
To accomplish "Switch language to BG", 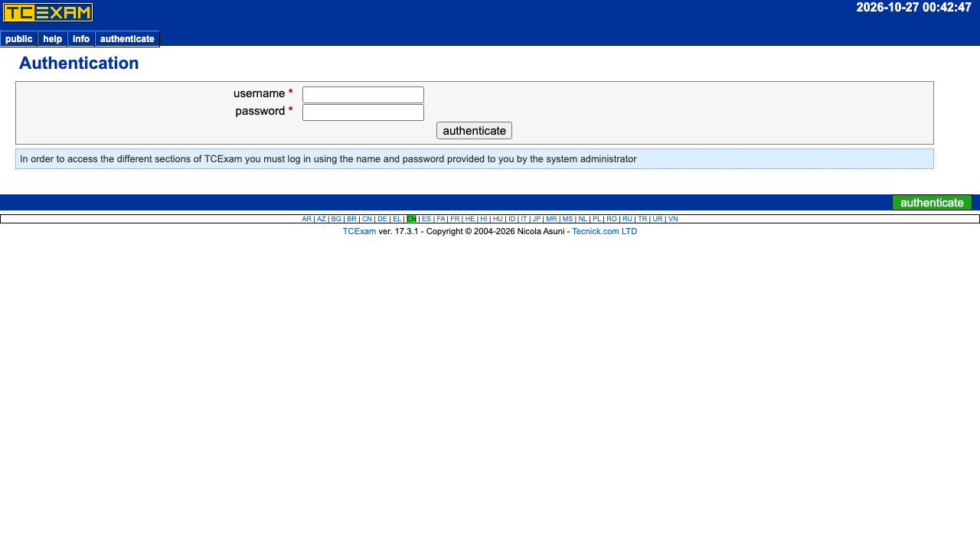I will [336, 219].
